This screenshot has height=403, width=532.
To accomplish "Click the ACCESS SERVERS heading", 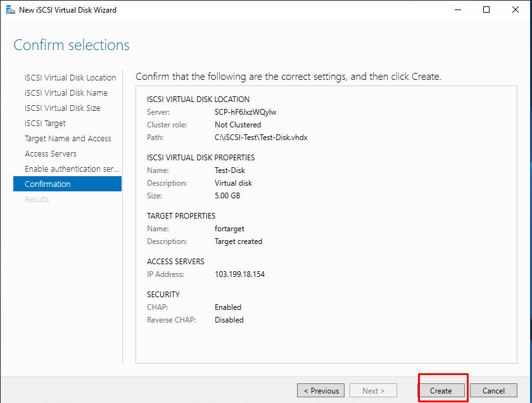I will (x=175, y=262).
